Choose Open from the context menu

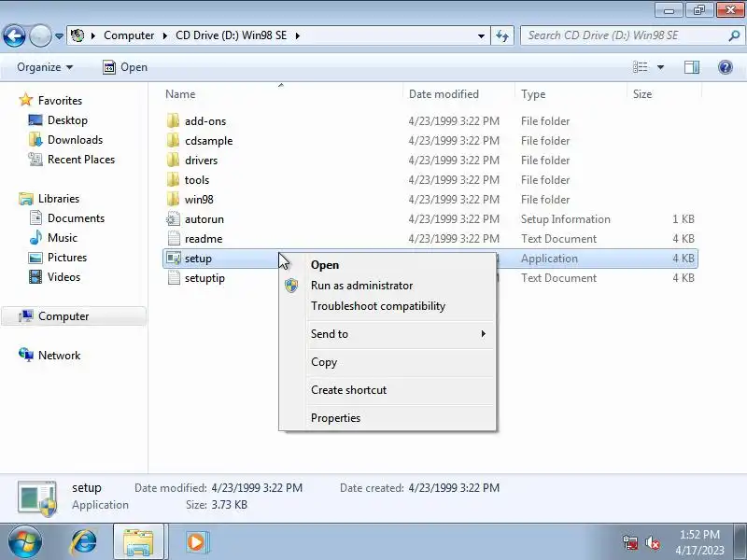pyautogui.click(x=387, y=265)
